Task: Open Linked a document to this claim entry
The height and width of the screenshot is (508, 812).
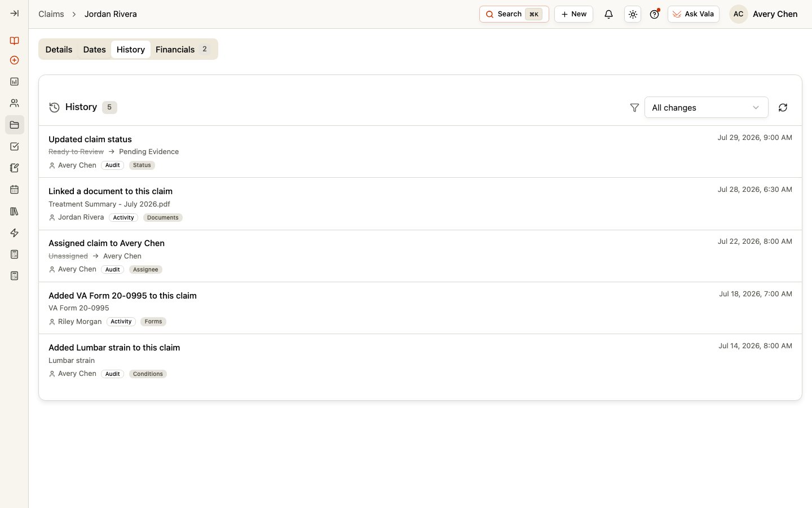Action: (x=420, y=204)
